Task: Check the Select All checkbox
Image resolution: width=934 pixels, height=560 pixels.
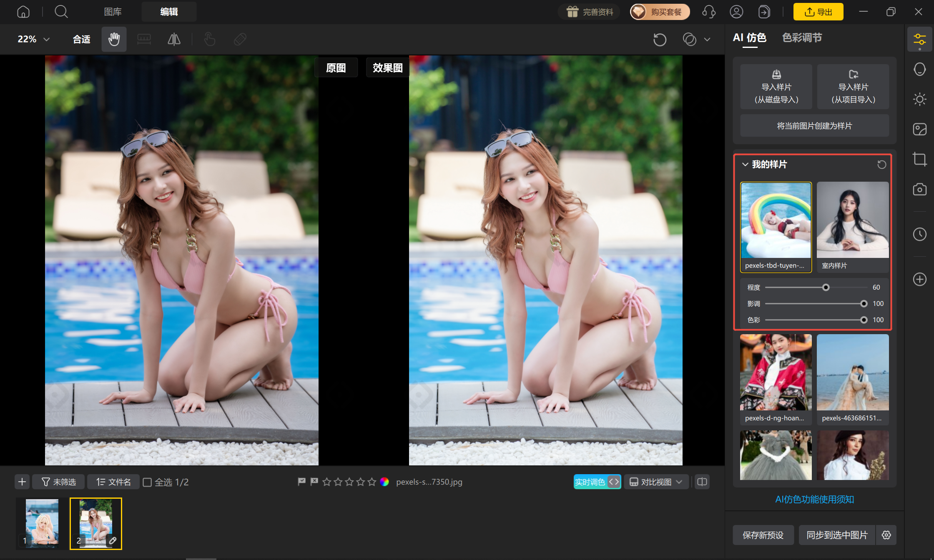Action: point(147,482)
